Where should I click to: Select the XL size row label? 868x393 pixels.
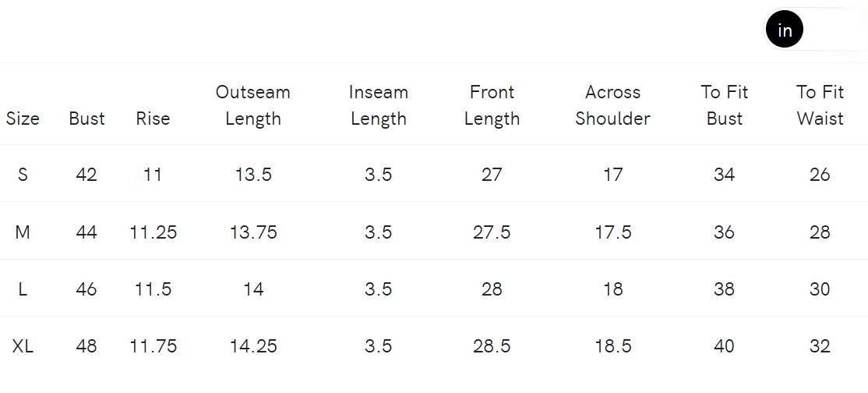point(23,346)
